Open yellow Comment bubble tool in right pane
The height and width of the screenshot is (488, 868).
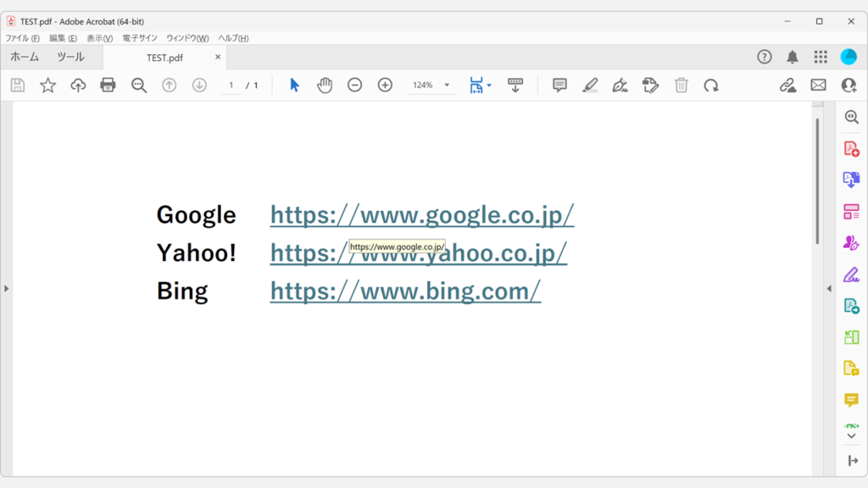(851, 400)
